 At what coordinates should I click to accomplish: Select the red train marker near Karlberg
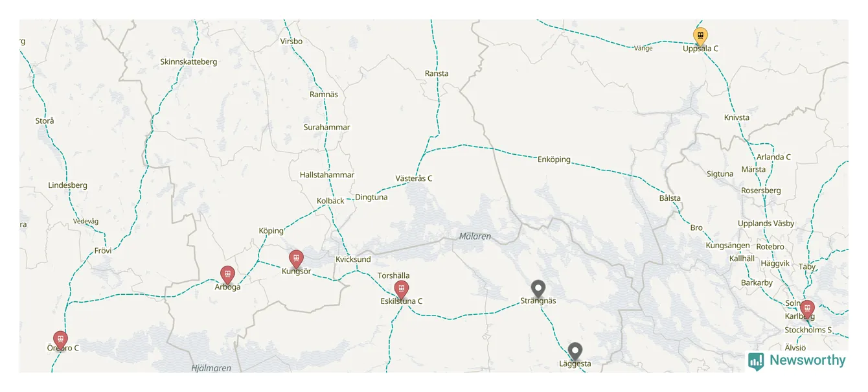pos(807,309)
